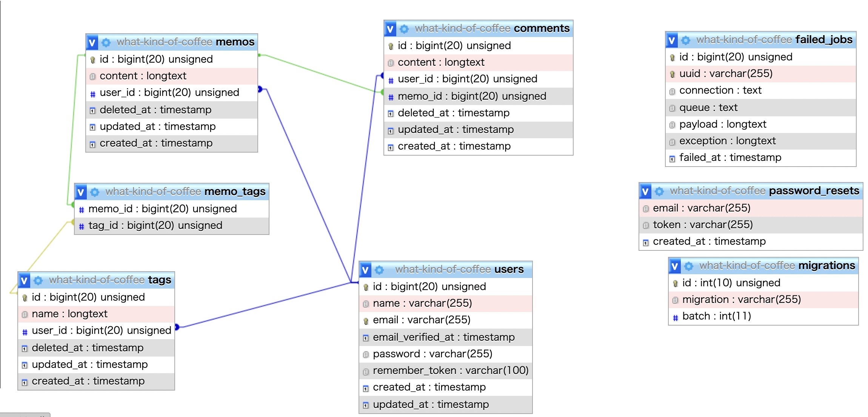Viewport: 868px width, 417px height.
Task: Select 'migration : varchar(255)' in migrations
Action: click(x=763, y=300)
